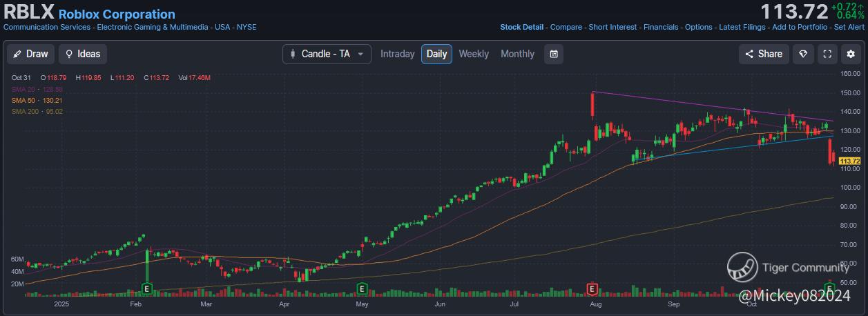Image resolution: width=868 pixels, height=316 pixels.
Task: Click the 113.72 current price tag on axis
Action: coord(849,161)
